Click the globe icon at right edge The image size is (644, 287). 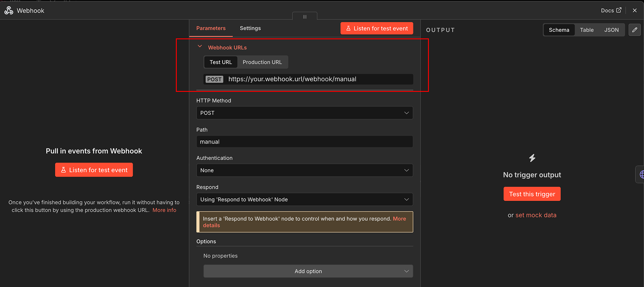641,174
